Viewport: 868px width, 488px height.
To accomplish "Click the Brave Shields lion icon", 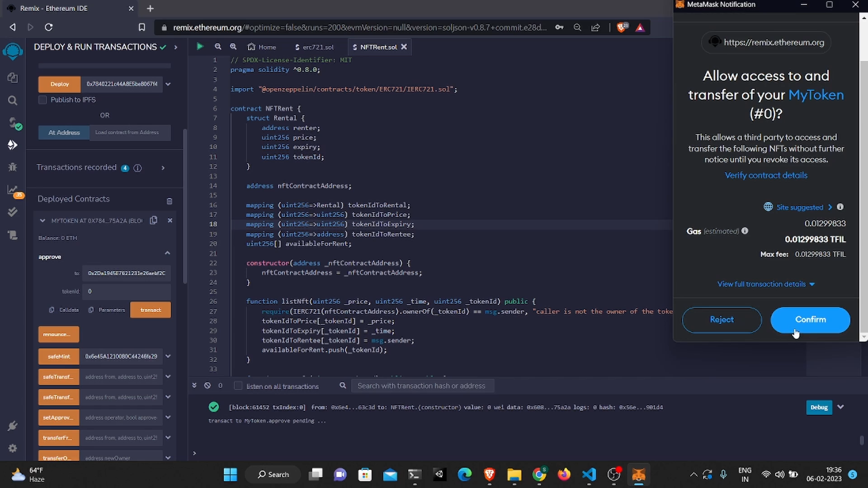I will pos(623,28).
